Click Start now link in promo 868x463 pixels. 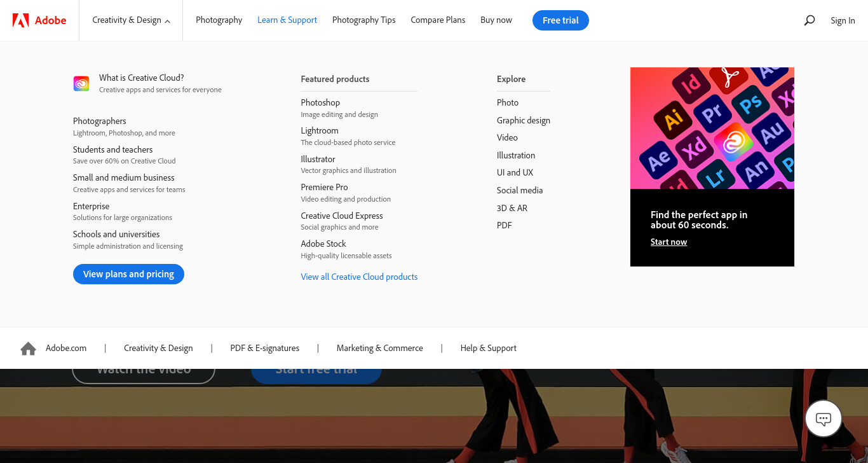point(668,242)
